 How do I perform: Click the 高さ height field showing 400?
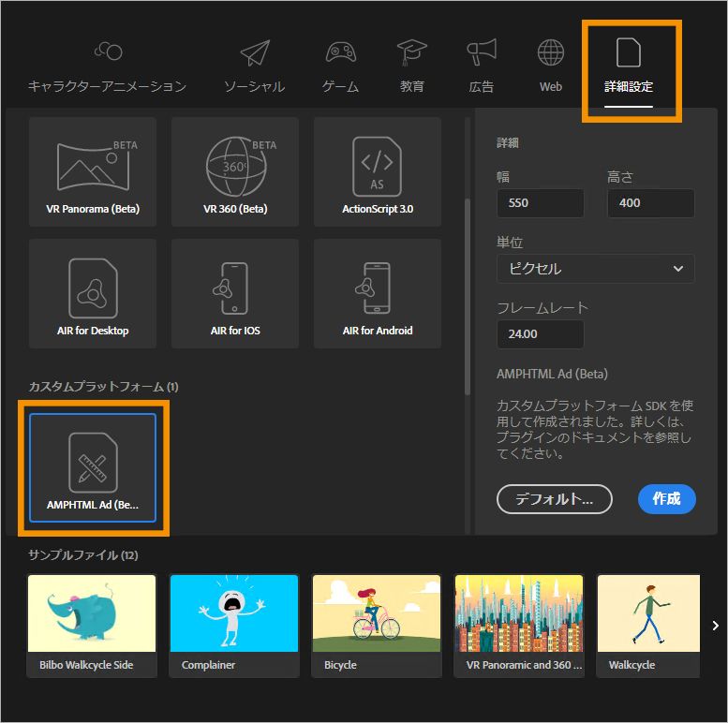pos(651,203)
